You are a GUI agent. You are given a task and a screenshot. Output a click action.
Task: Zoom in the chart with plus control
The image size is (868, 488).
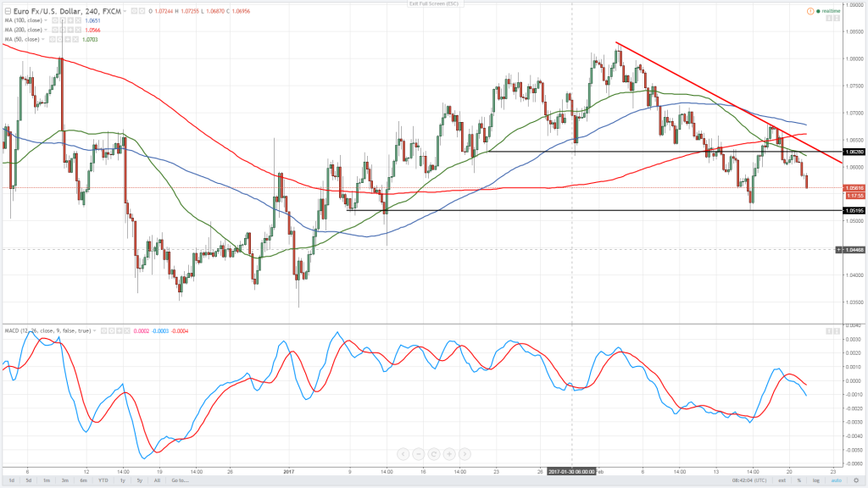pos(449,454)
